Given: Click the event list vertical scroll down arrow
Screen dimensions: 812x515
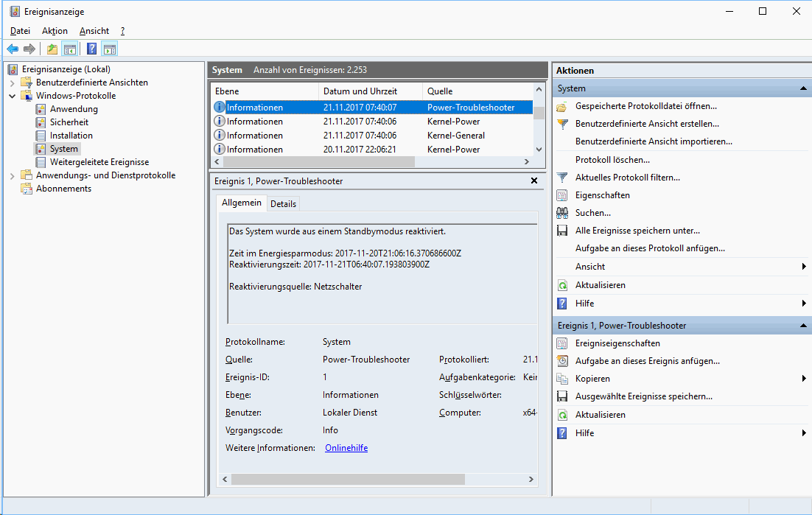Looking at the screenshot, I should (539, 150).
